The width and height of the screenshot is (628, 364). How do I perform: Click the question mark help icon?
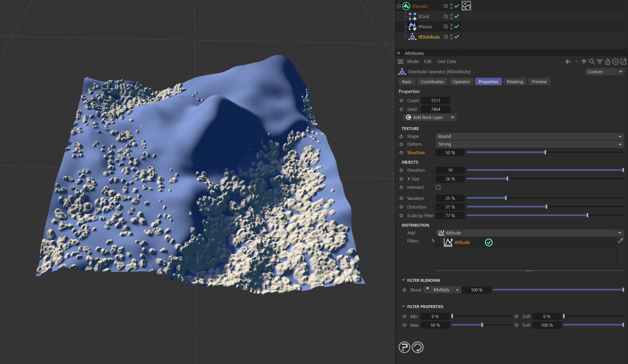tap(404, 347)
